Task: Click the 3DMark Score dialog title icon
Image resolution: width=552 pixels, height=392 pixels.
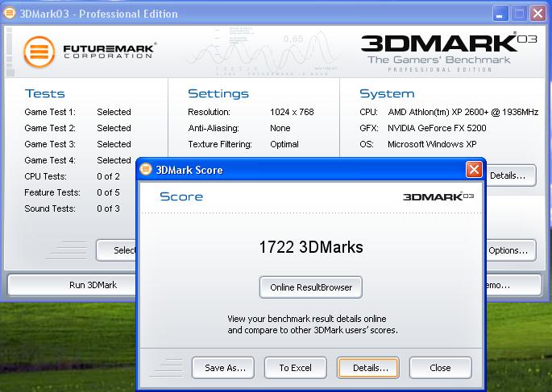Action: (x=145, y=170)
